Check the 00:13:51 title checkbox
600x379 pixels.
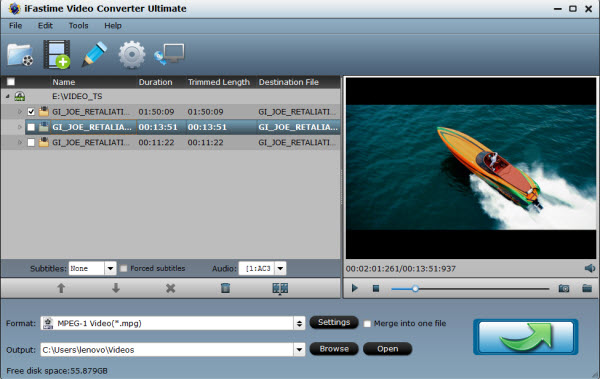point(31,127)
